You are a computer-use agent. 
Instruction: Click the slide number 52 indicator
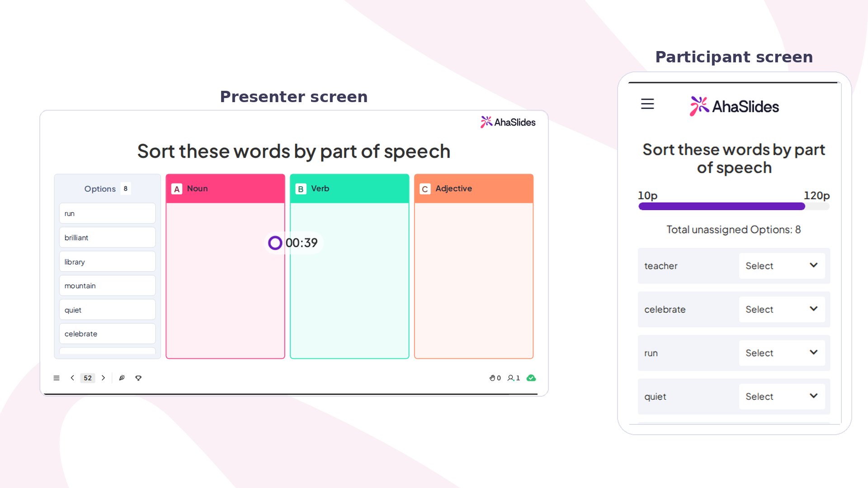[x=88, y=378]
